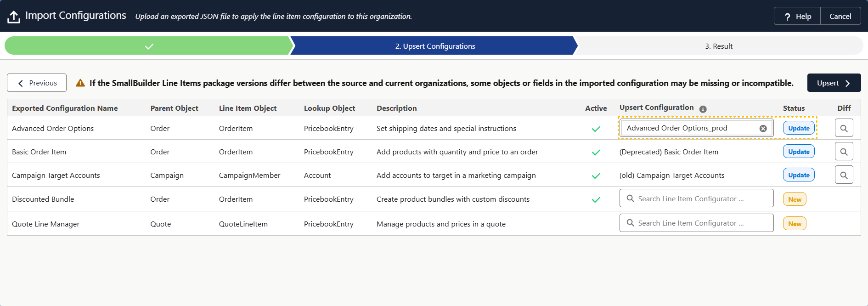The width and height of the screenshot is (868, 306).
Task: Open diff magnifier for Campaign Target Accounts
Action: [x=844, y=175]
